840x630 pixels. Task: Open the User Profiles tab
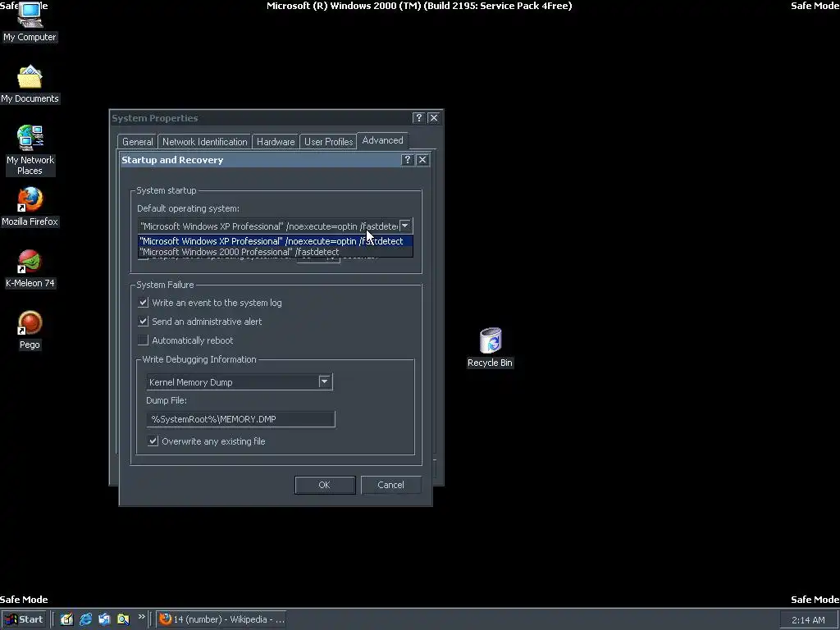328,141
